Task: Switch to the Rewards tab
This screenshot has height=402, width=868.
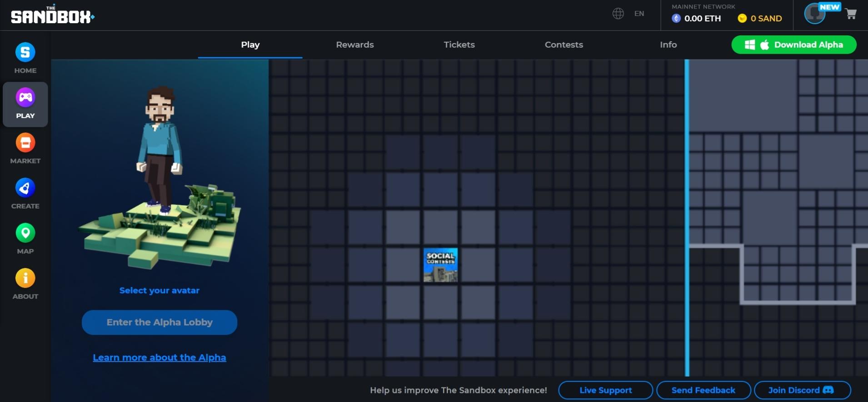Action: pos(355,45)
